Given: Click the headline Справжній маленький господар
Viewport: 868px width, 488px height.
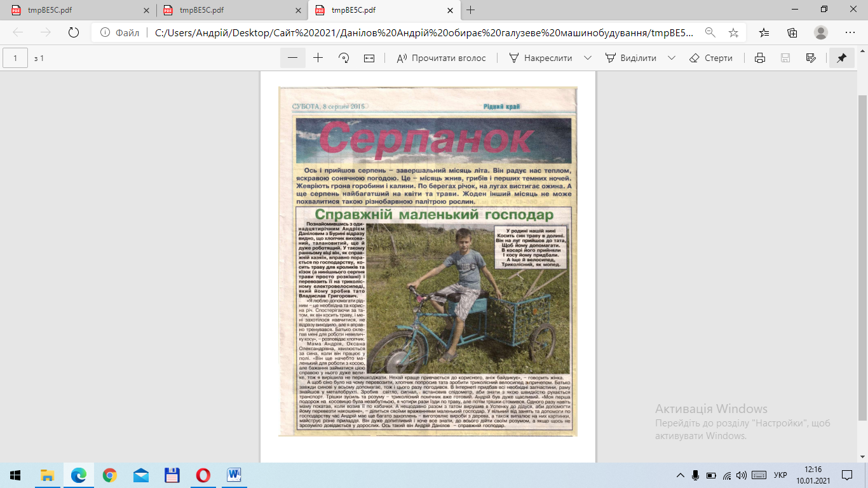Looking at the screenshot, I should click(x=434, y=215).
